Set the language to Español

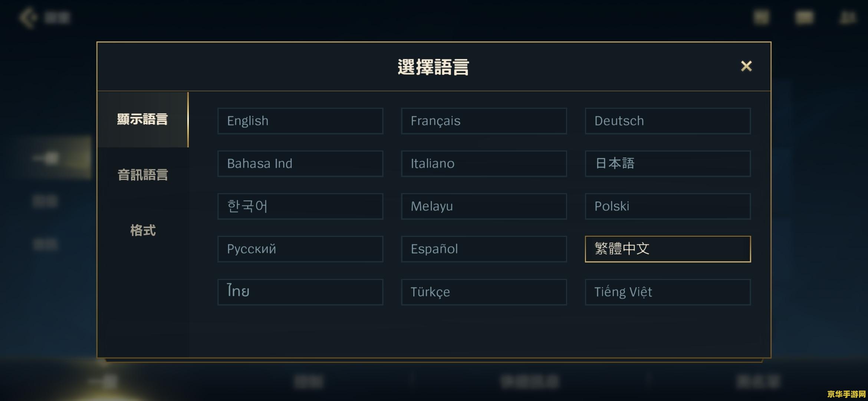click(484, 249)
